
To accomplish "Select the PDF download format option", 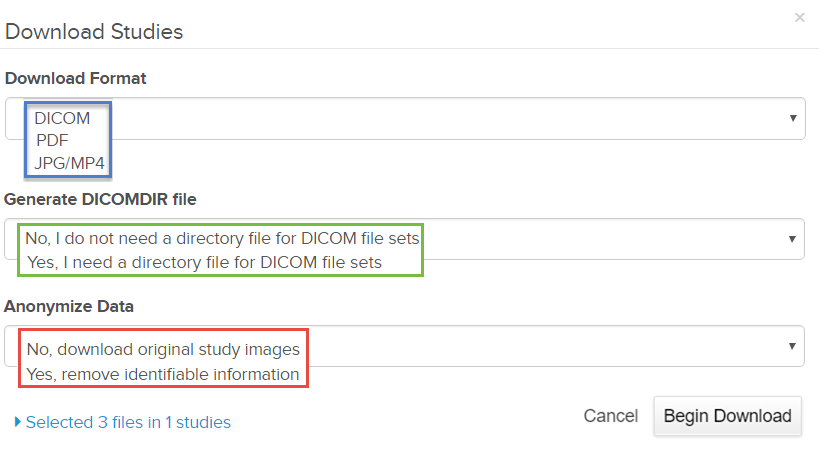I will [52, 140].
